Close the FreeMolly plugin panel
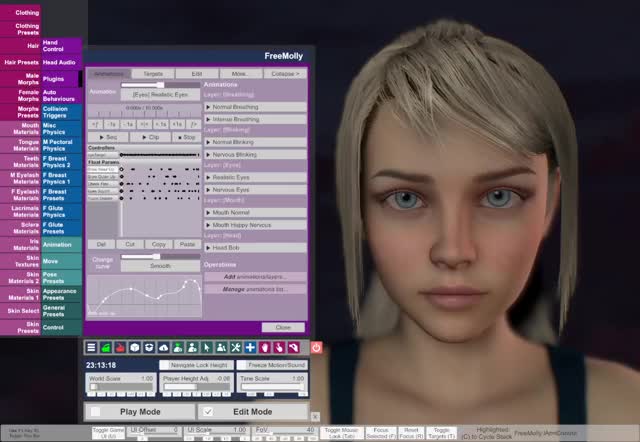The width and height of the screenshot is (640, 442). tap(283, 327)
